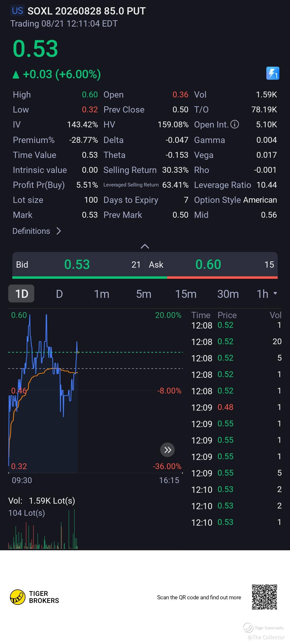The image size is (290, 644).
Task: Tap the 12:09 trade at 0.48
Action: [x=236, y=407]
